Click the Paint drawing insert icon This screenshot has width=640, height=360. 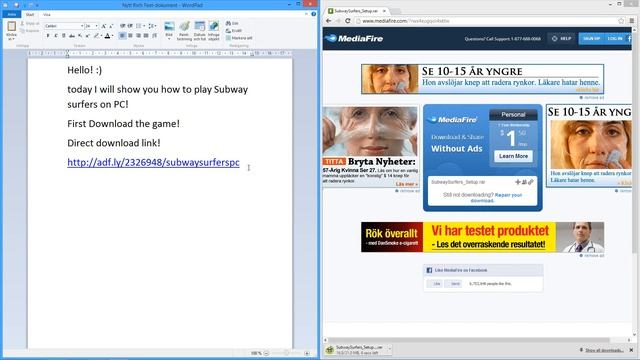(x=184, y=27)
